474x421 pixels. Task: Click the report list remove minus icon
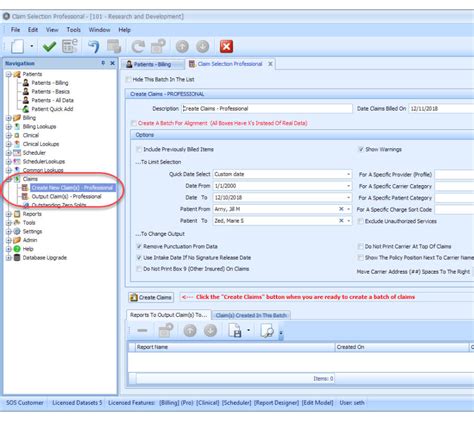point(142,330)
